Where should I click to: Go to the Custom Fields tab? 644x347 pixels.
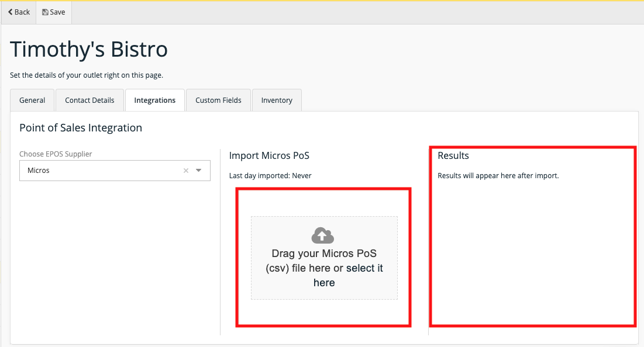(x=218, y=100)
